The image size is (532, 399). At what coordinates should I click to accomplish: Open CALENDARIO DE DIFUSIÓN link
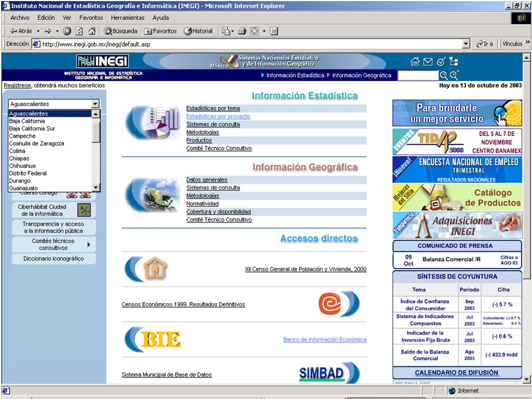coord(457,372)
